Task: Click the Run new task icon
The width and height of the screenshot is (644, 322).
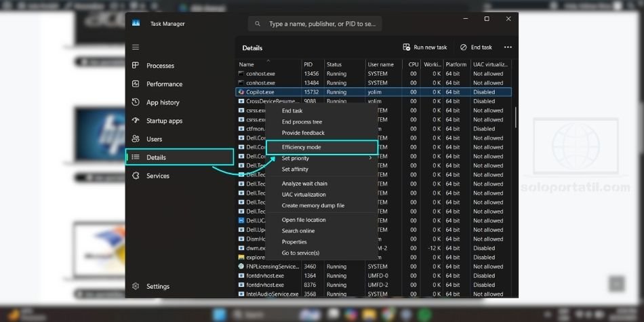Action: [406, 47]
